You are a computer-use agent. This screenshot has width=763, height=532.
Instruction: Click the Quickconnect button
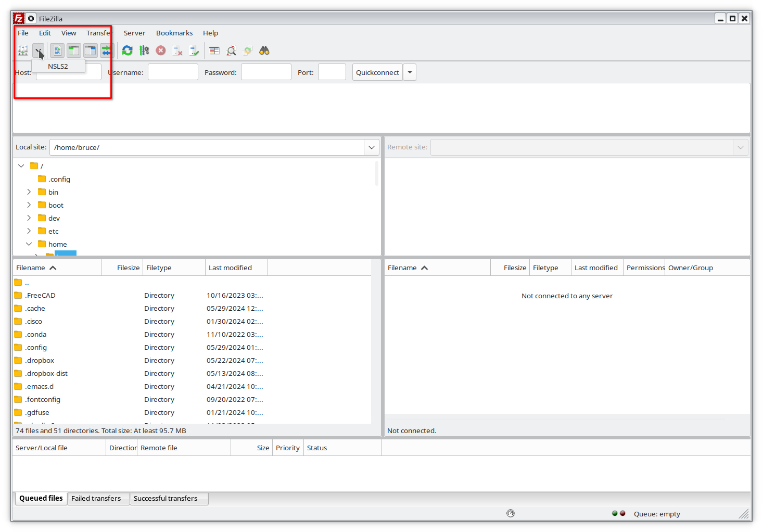(x=377, y=72)
